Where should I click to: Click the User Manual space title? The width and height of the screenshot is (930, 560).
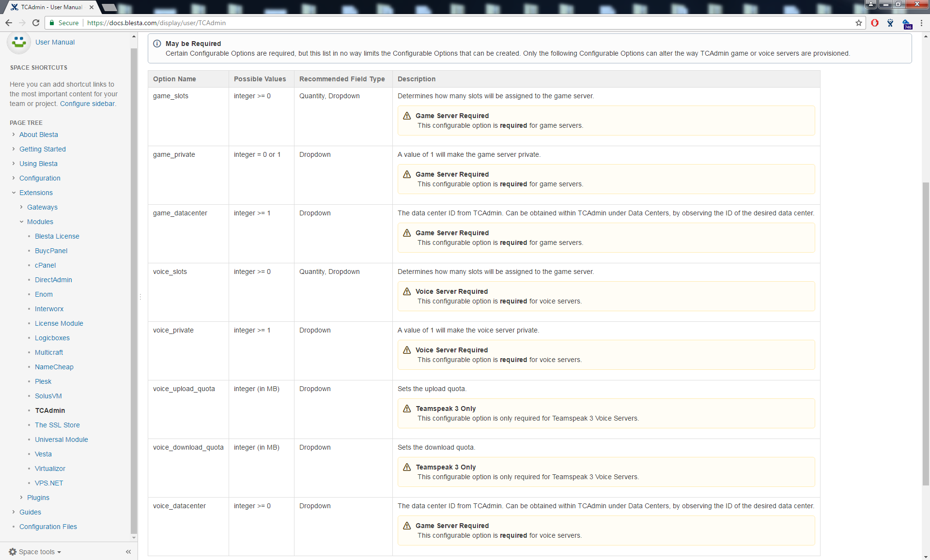(55, 42)
